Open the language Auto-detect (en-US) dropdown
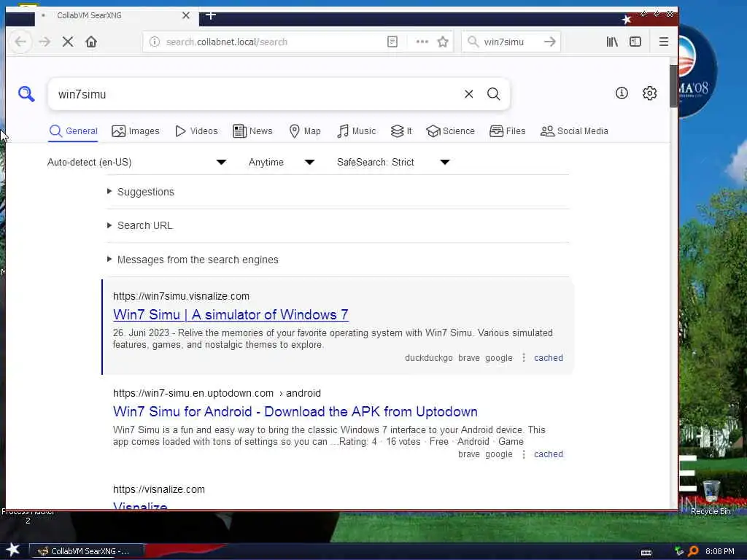Image resolution: width=747 pixels, height=560 pixels. click(136, 163)
